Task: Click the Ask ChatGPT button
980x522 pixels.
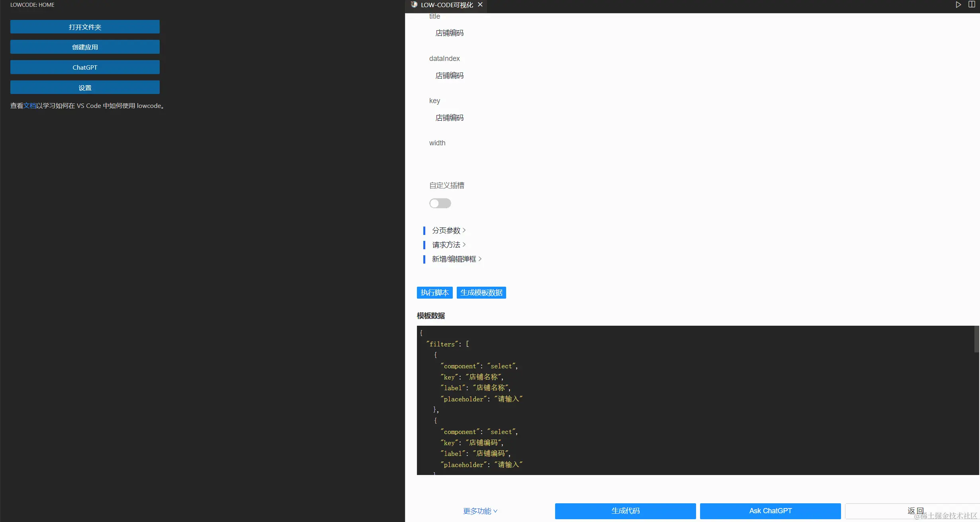Action: point(769,511)
